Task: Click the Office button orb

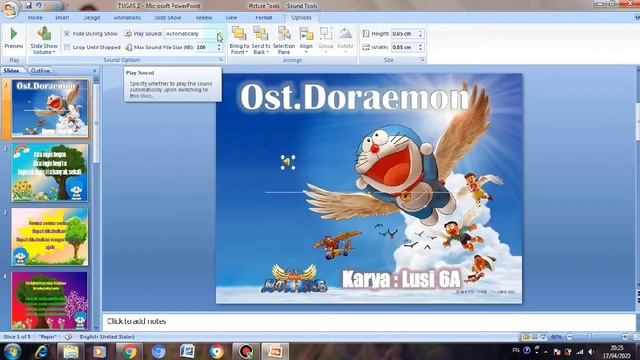Action: 10,9
